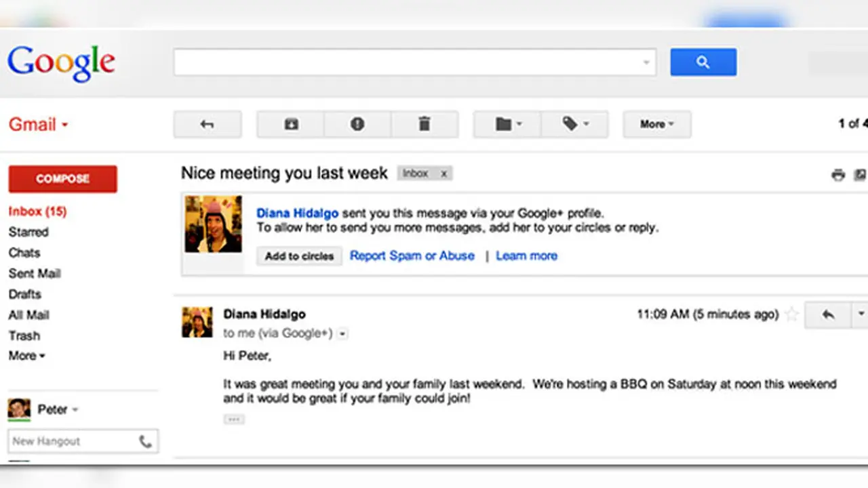The width and height of the screenshot is (868, 488).
Task: Open the Chats folder
Action: tap(24, 253)
